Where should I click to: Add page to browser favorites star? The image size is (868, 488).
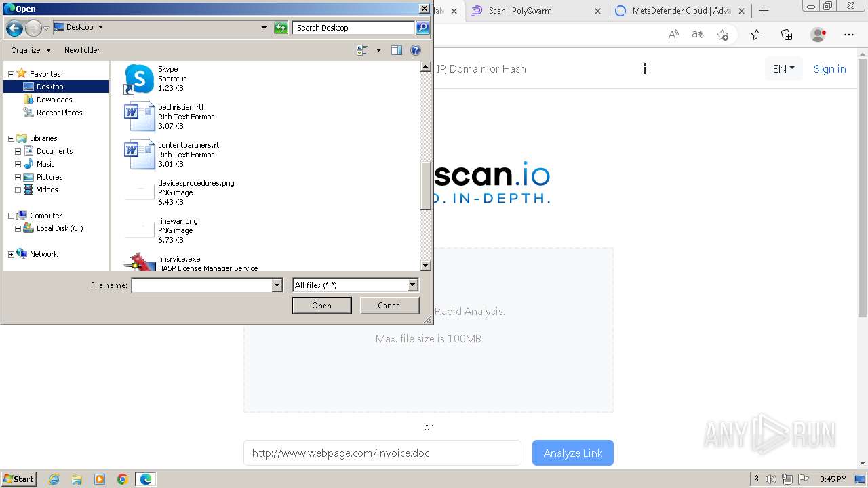tap(722, 35)
